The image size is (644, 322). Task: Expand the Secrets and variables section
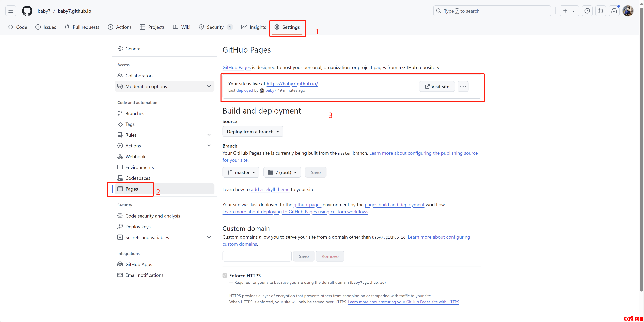pos(209,237)
